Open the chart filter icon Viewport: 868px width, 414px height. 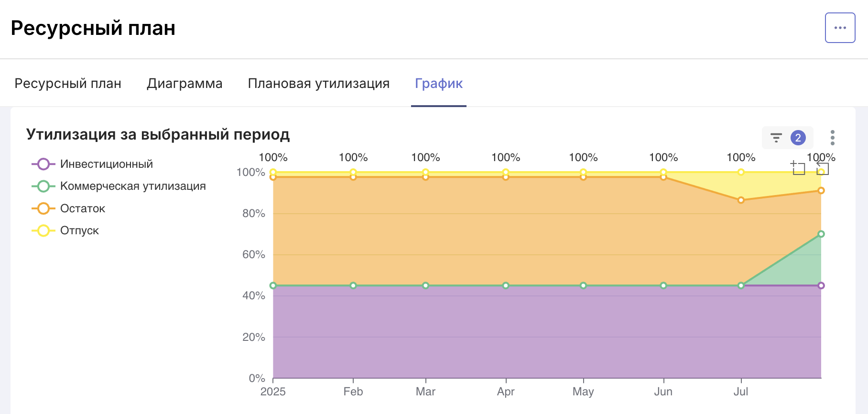776,138
